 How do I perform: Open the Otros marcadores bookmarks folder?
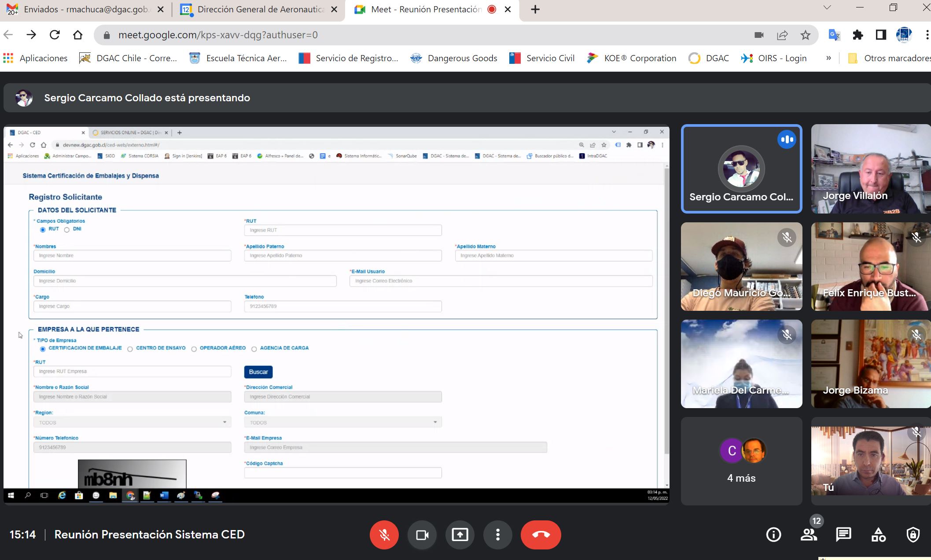pos(889,58)
